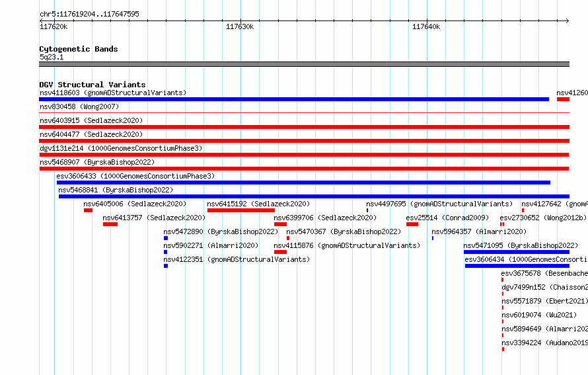This screenshot has height=375, width=588.
Task: Click blue bar under nsv5468841
Action: [314, 196]
